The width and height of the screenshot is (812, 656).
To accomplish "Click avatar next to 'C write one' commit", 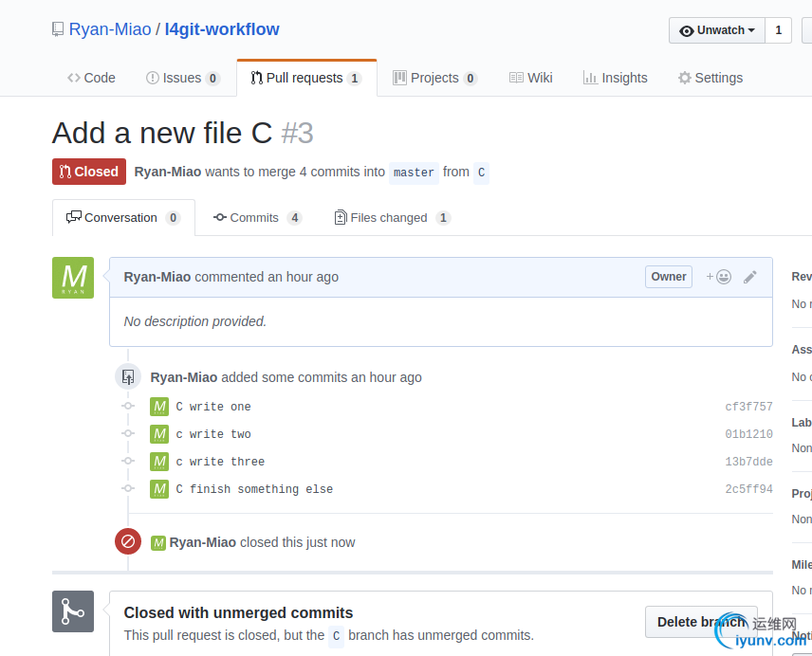I will 159,407.
